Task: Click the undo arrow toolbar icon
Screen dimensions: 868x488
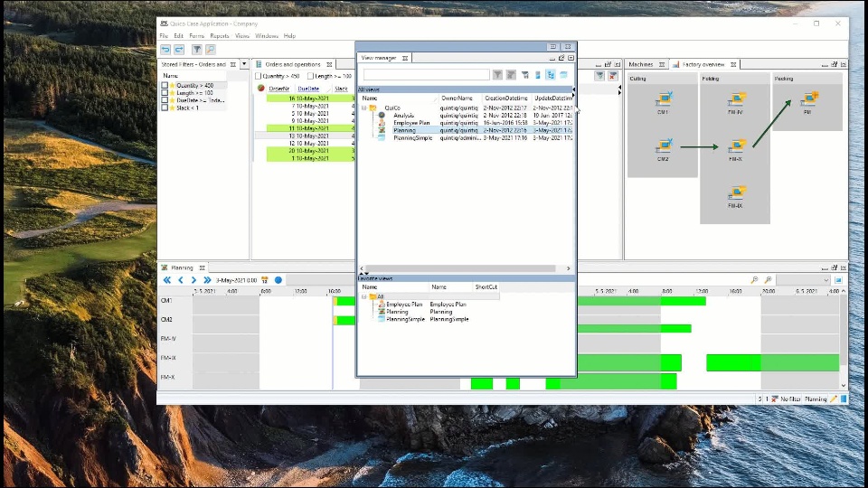Action: point(165,50)
